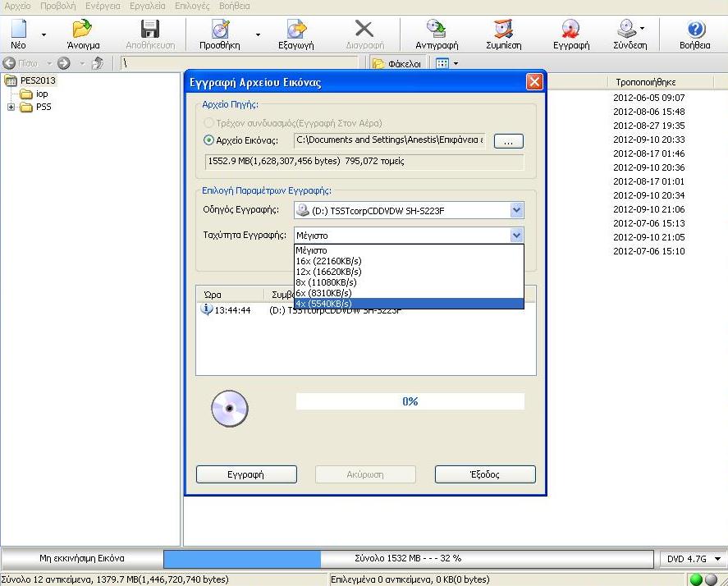Open the Οδηγός Εγγραφής drive dropdown
Screen dimensions: 728x586
pyautogui.click(x=516, y=211)
